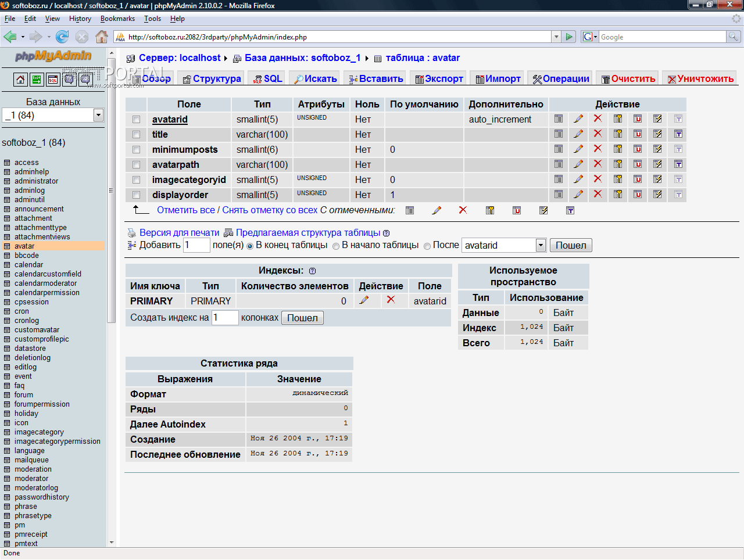
Task: Click the 'Уничтожить' tab
Action: (x=700, y=78)
